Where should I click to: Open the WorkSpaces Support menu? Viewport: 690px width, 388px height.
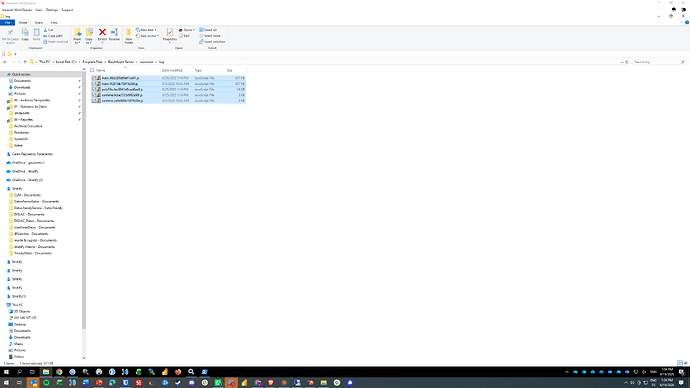67,10
